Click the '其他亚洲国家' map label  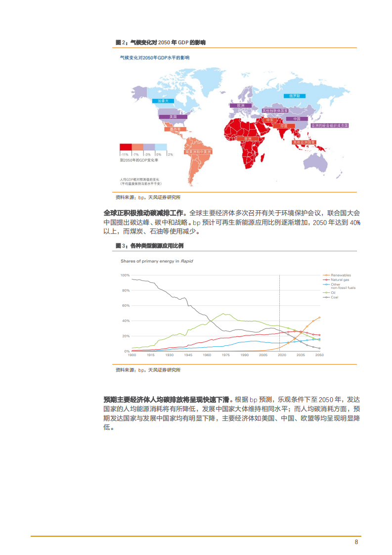click(x=304, y=142)
